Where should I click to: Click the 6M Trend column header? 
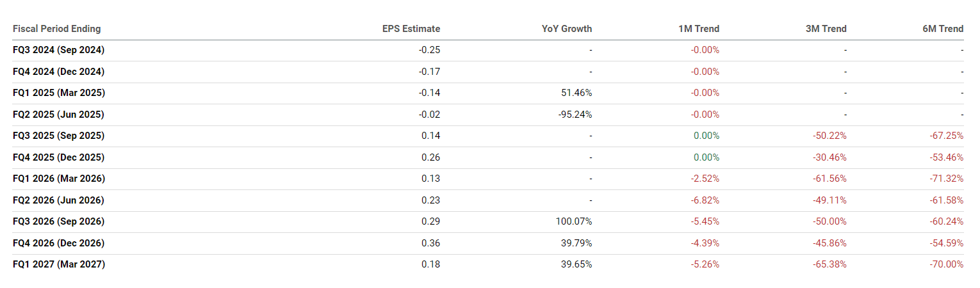click(942, 29)
